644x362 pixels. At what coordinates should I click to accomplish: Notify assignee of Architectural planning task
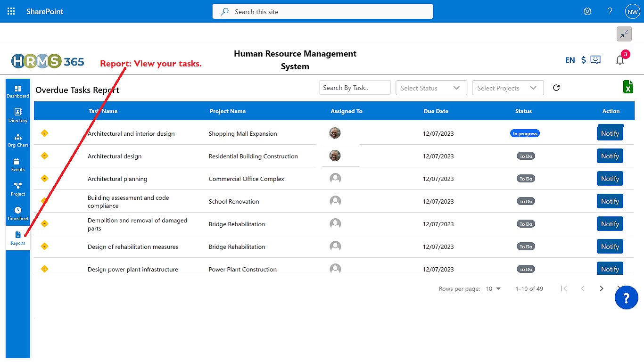[x=610, y=179]
